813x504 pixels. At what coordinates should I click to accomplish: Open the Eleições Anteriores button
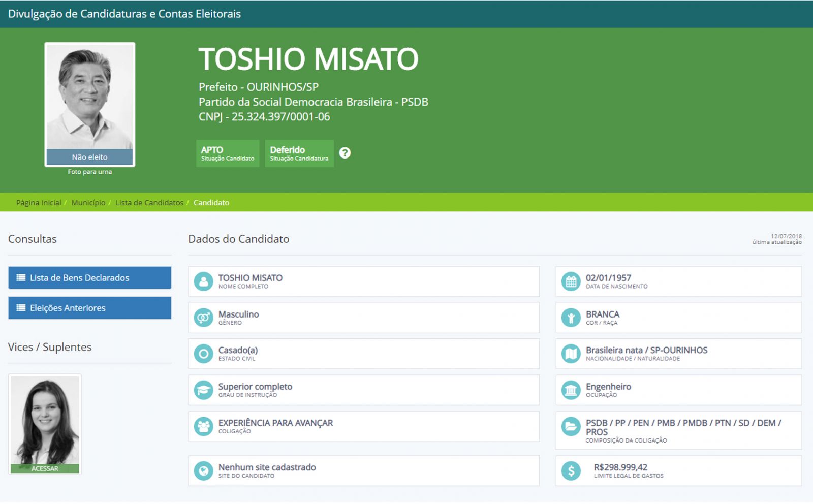pyautogui.click(x=89, y=308)
